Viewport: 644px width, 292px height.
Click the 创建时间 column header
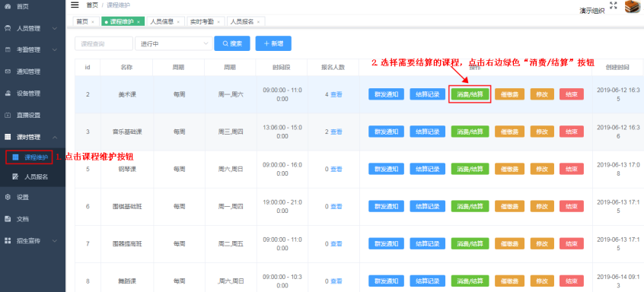pyautogui.click(x=617, y=67)
